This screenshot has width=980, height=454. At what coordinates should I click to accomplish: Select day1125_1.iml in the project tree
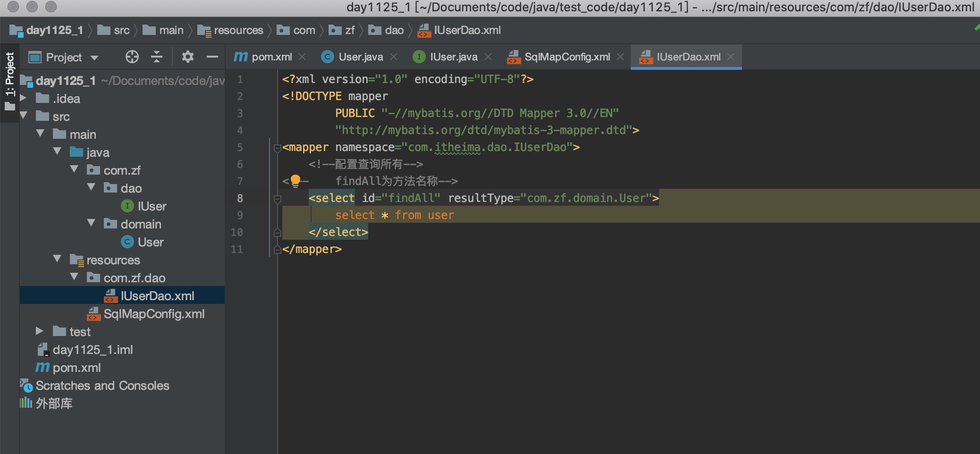tap(93, 350)
